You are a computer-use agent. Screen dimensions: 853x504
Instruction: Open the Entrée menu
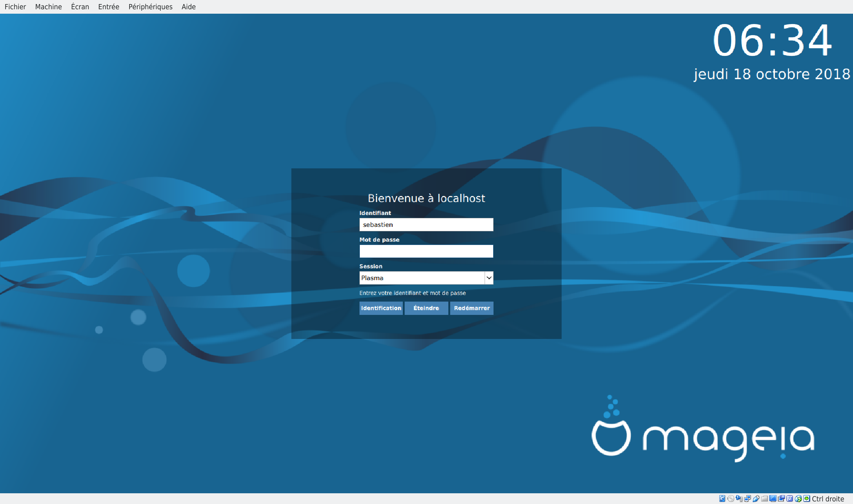108,7
